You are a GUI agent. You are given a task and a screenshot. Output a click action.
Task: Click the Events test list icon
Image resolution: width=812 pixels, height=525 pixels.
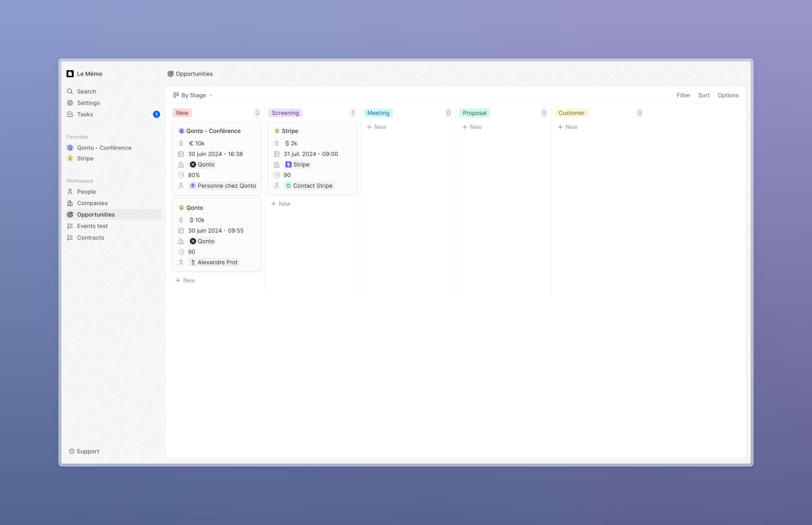(x=70, y=226)
